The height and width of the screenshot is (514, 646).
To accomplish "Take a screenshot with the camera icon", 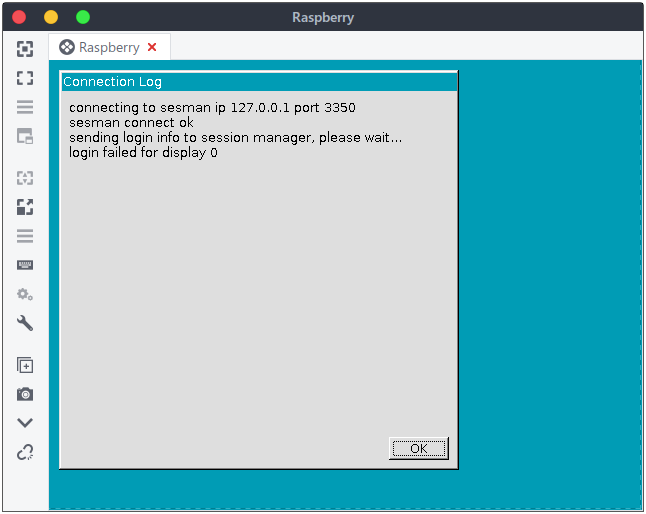I will tap(25, 394).
